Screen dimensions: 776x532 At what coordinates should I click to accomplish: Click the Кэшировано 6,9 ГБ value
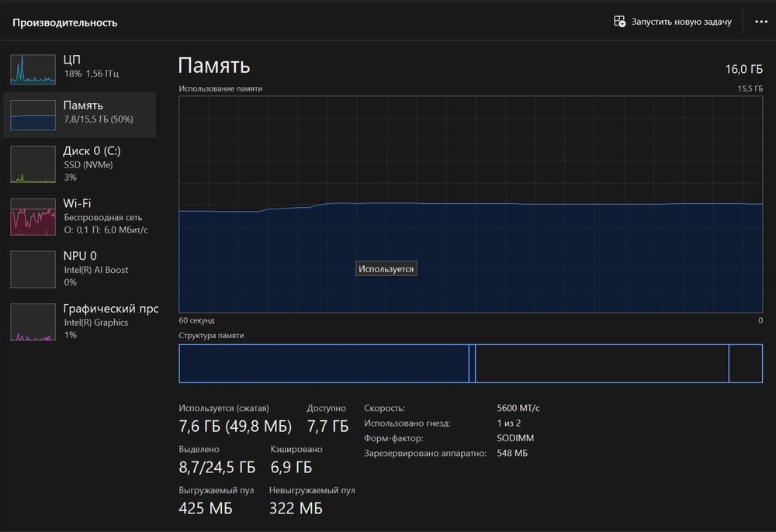click(x=291, y=467)
